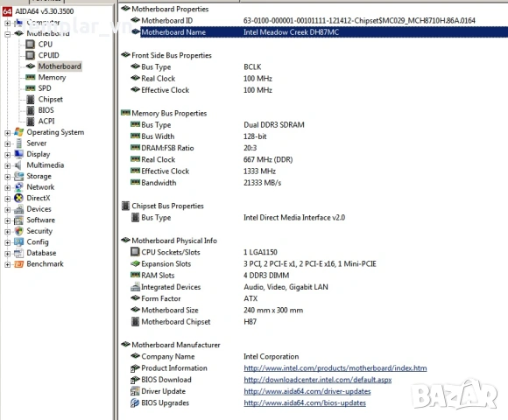The height and width of the screenshot is (420, 508).
Task: Expand the Database tree node
Action: tap(8, 254)
